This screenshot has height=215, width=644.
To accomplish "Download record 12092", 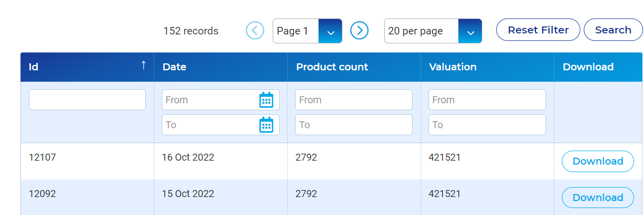I will tap(598, 198).
